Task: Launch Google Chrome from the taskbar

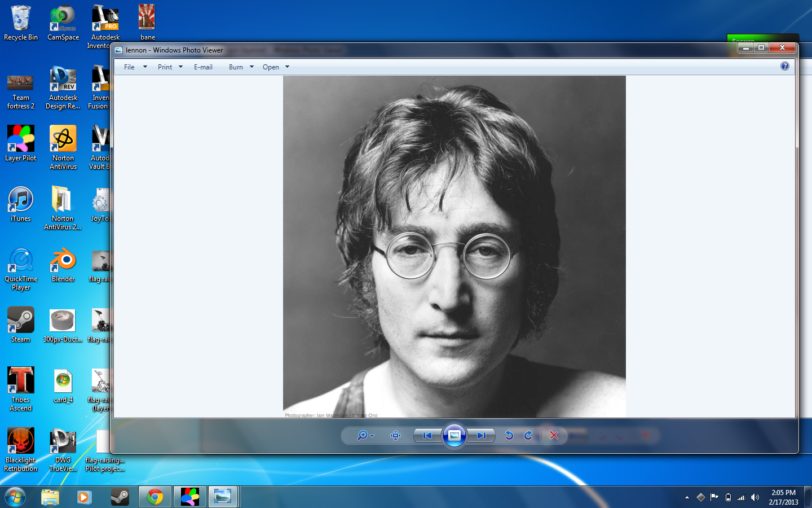Action: coord(155,497)
